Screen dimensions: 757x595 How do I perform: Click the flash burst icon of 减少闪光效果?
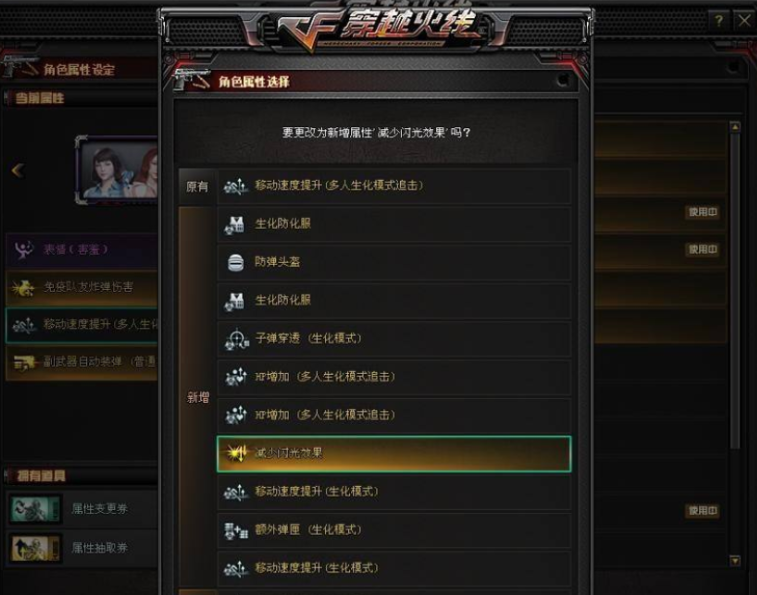coord(236,453)
